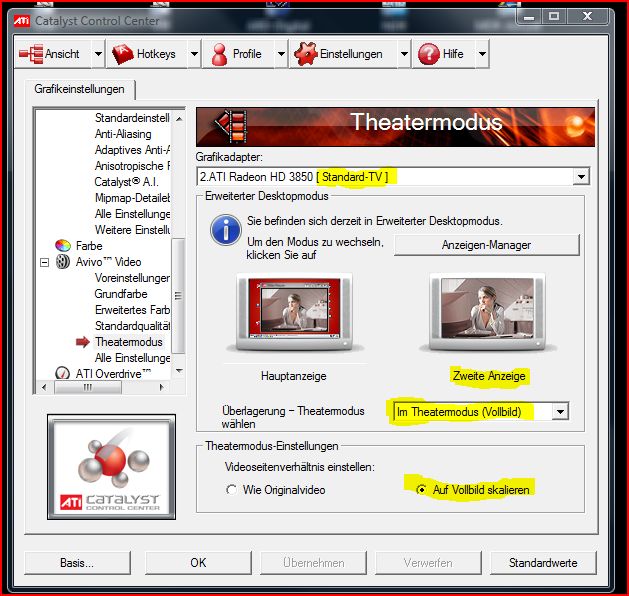
Task: Click the ATI Catalyst Control Center logo
Action: pyautogui.click(x=112, y=467)
